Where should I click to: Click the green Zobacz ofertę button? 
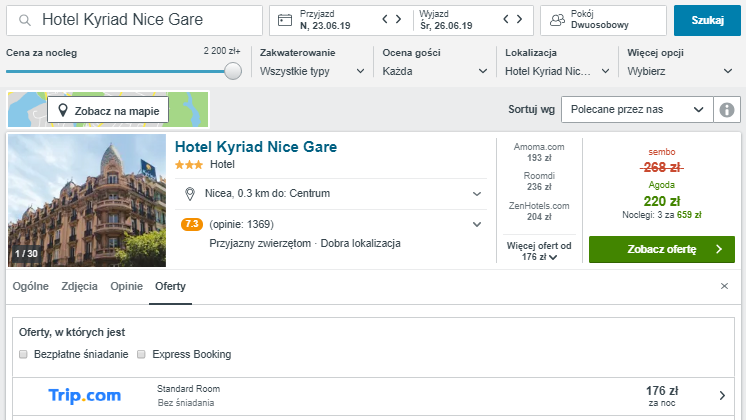[662, 249]
